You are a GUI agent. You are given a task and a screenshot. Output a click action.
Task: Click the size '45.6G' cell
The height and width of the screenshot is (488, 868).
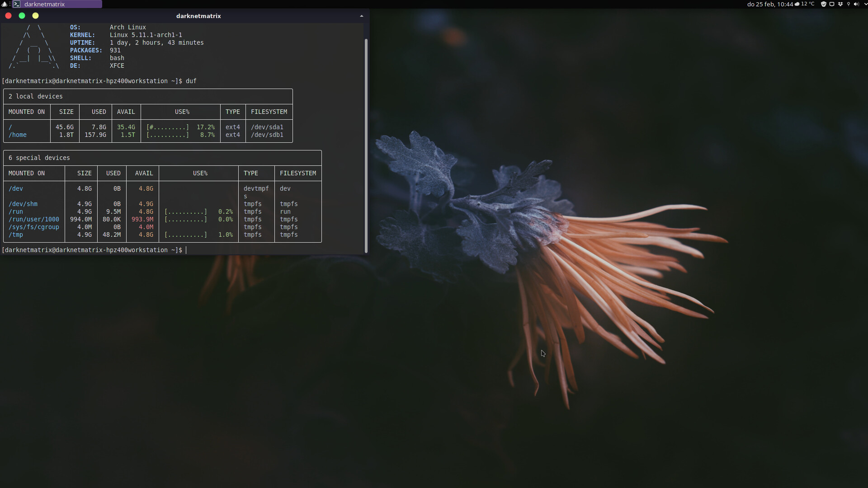pyautogui.click(x=64, y=127)
